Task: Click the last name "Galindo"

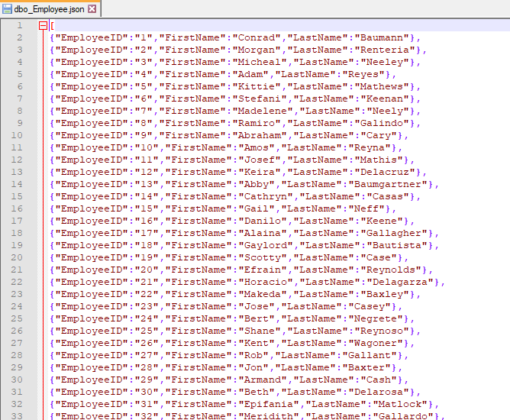Action: click(x=382, y=123)
